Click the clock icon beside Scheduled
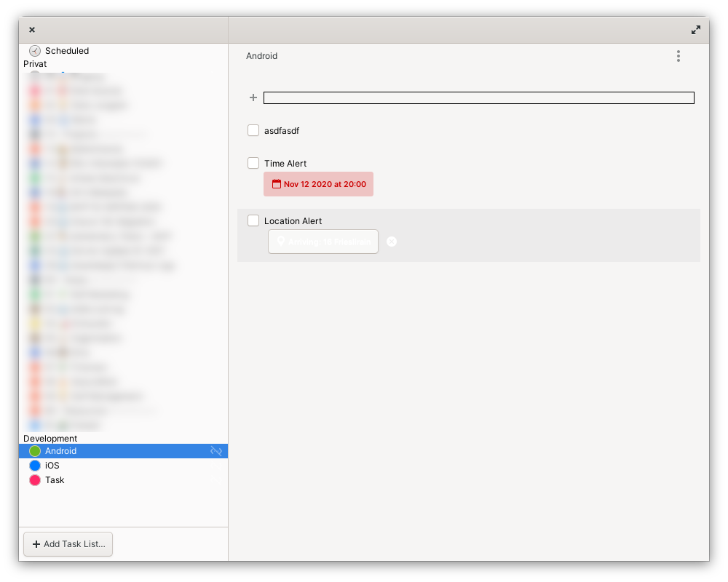 click(x=33, y=51)
